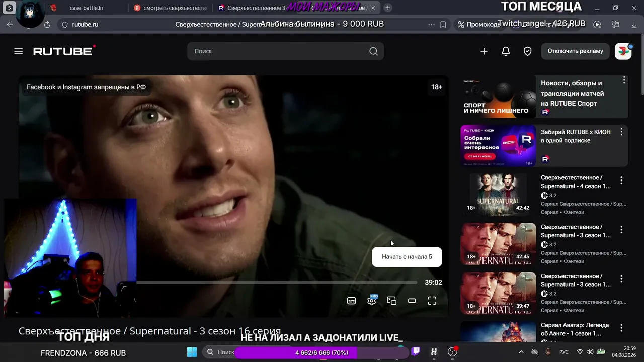Toggle subtitles in the video player

(x=352, y=301)
